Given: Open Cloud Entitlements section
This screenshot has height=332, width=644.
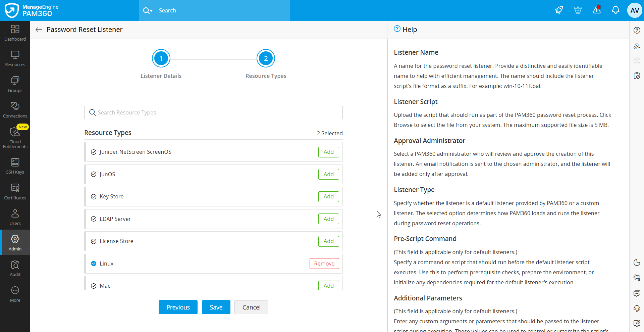Looking at the screenshot, I should [15, 137].
